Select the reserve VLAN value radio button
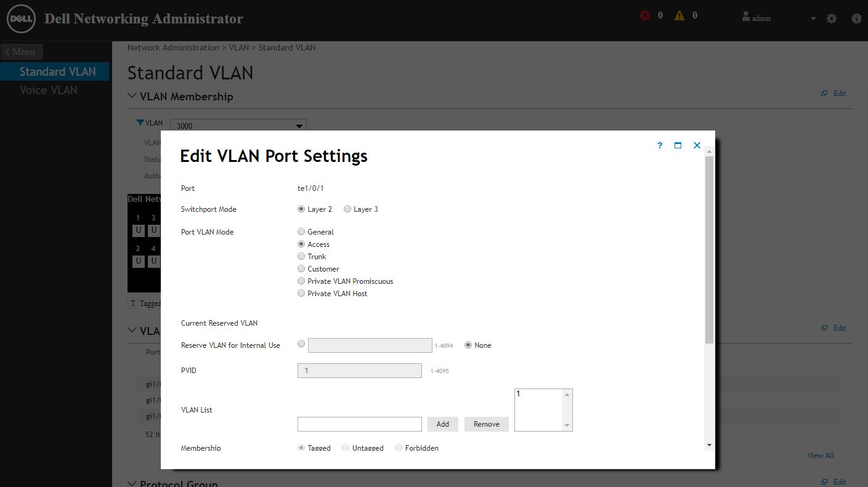868x487 pixels. (x=301, y=344)
